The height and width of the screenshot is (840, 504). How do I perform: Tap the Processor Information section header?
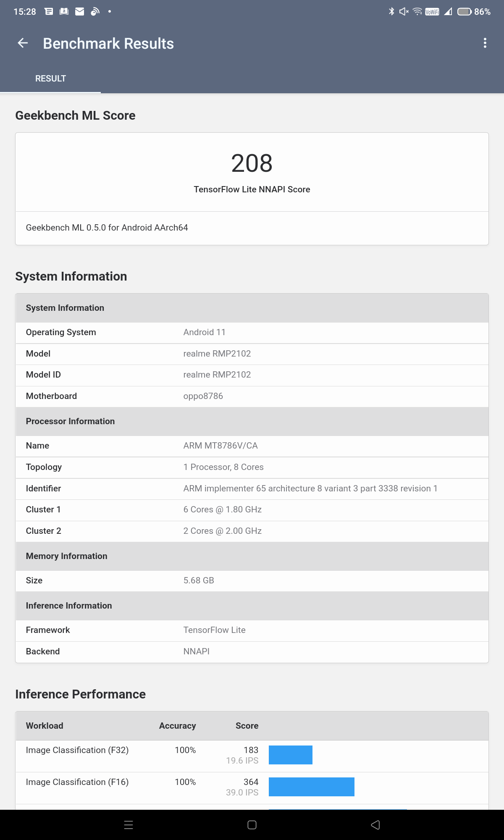click(252, 421)
